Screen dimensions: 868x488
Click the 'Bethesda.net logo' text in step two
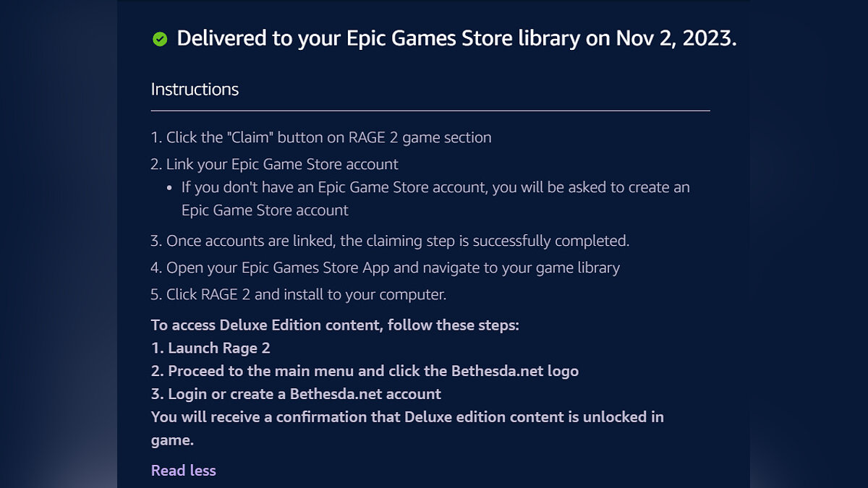tap(515, 372)
